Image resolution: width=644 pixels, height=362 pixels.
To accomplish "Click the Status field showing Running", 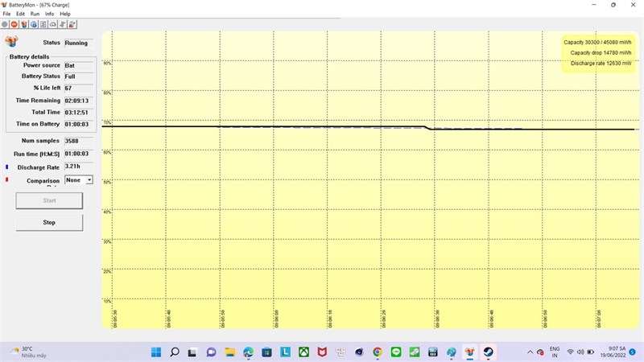I will (x=79, y=43).
